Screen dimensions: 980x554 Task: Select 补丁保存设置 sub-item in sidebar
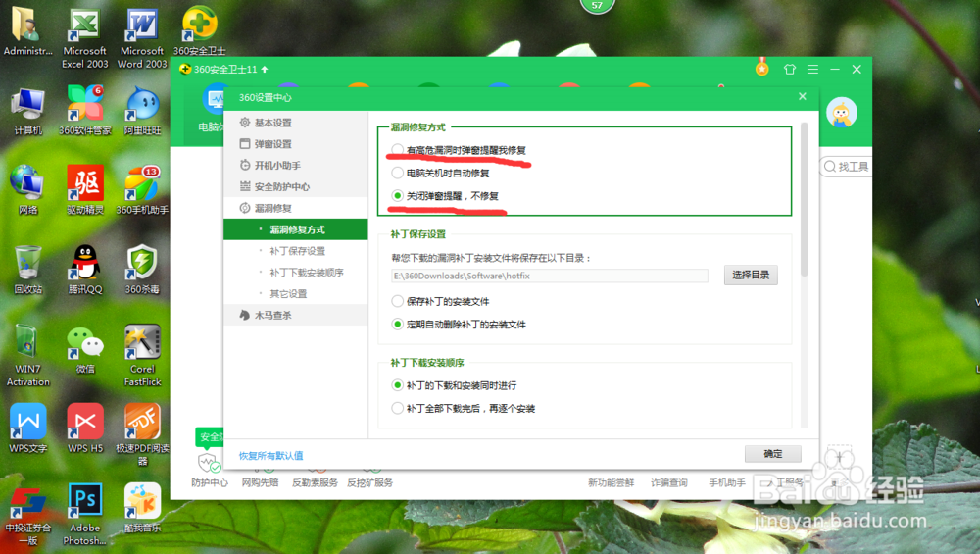point(296,251)
